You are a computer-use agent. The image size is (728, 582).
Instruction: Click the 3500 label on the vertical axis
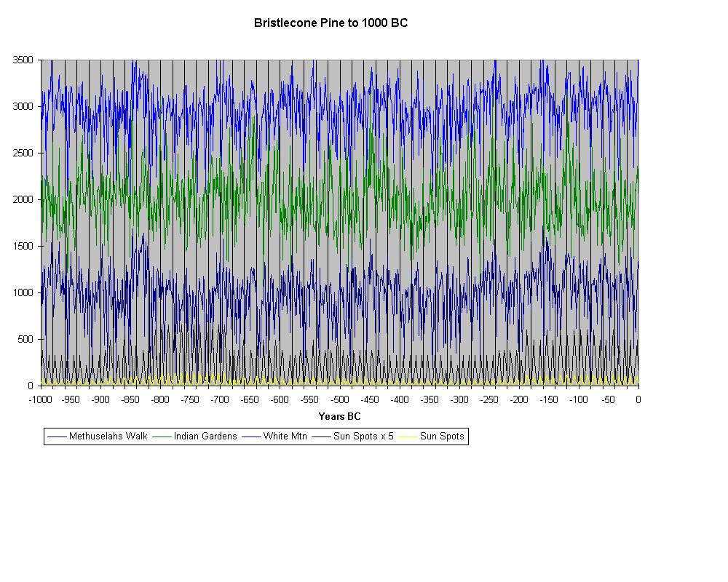[x=23, y=60]
